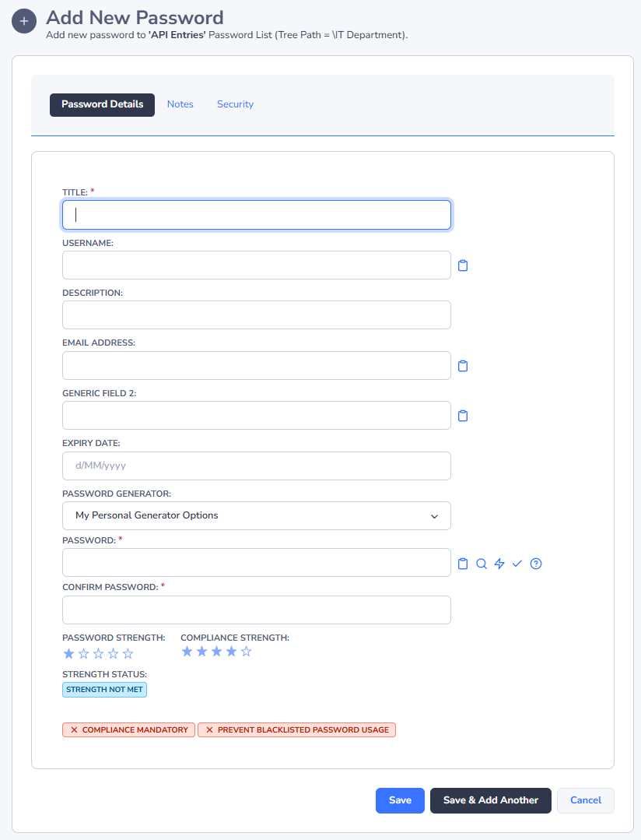Image resolution: width=641 pixels, height=840 pixels.
Task: Switch to the Notes tab
Action: click(180, 104)
